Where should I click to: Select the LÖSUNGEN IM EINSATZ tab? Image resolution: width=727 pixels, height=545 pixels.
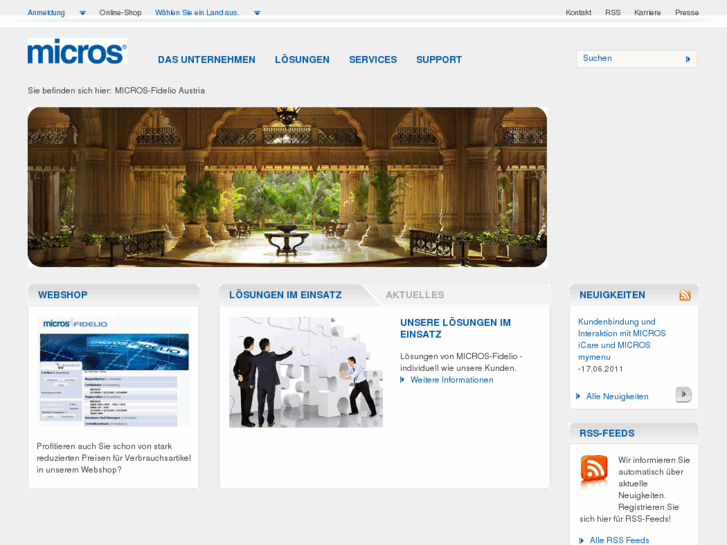point(285,295)
